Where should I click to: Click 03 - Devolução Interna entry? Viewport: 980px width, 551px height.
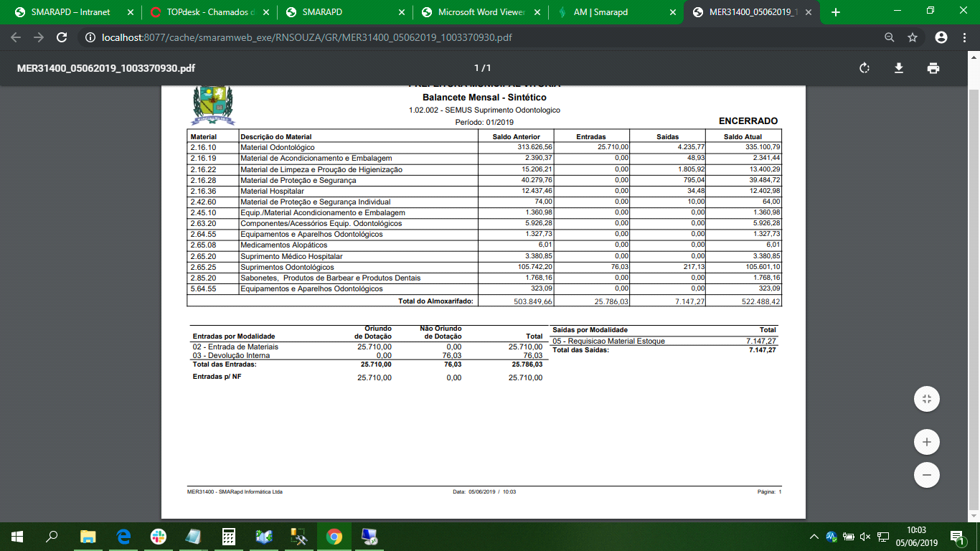[x=231, y=355]
